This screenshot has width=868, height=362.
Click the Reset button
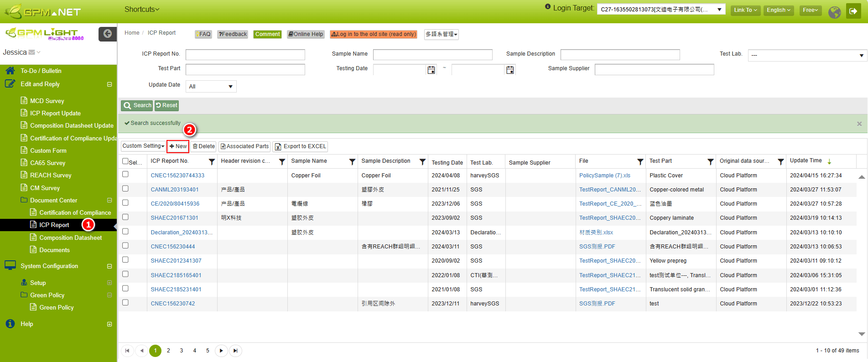pyautogui.click(x=166, y=105)
